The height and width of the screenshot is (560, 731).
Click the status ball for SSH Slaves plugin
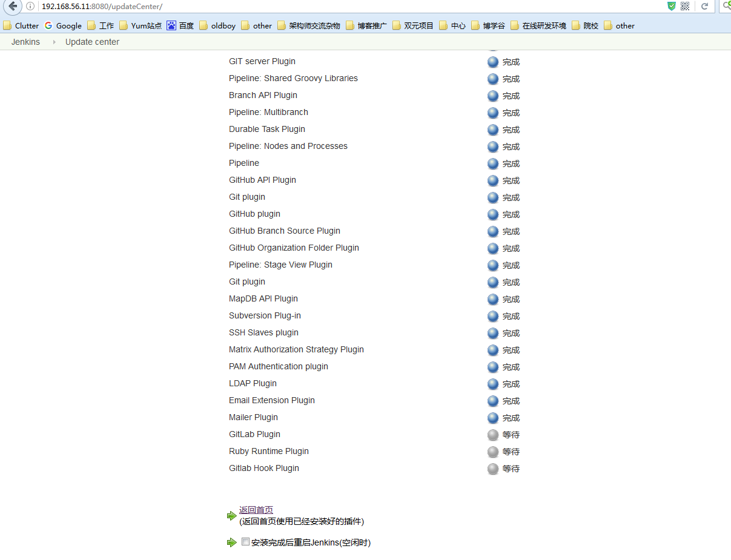coord(493,333)
